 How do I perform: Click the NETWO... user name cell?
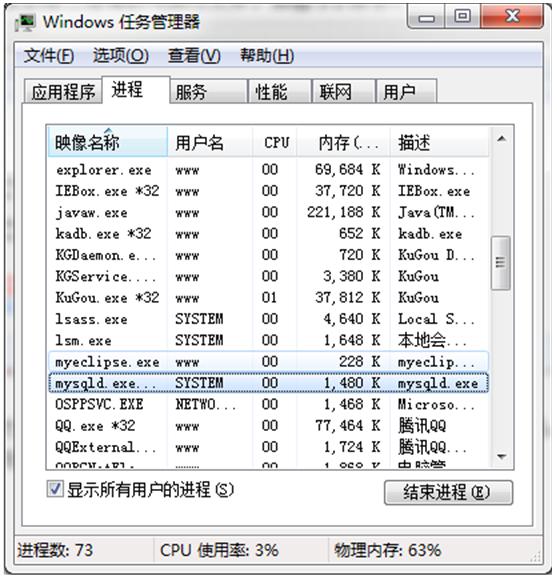(x=205, y=404)
